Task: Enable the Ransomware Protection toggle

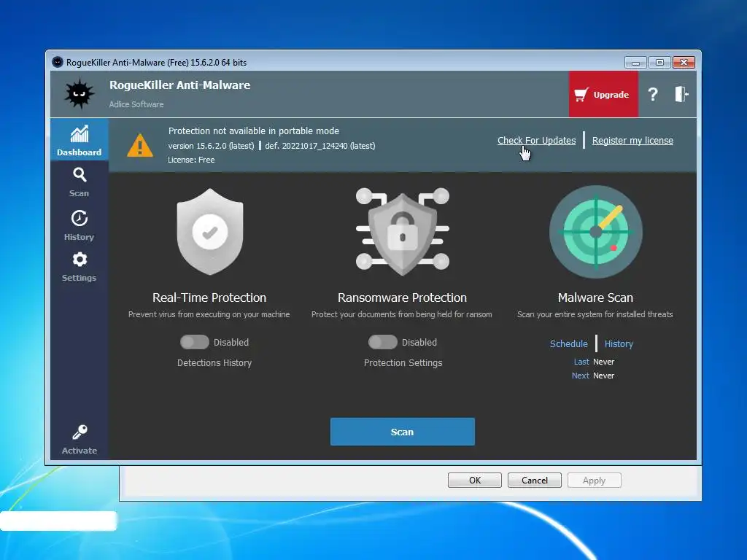Action: [382, 342]
